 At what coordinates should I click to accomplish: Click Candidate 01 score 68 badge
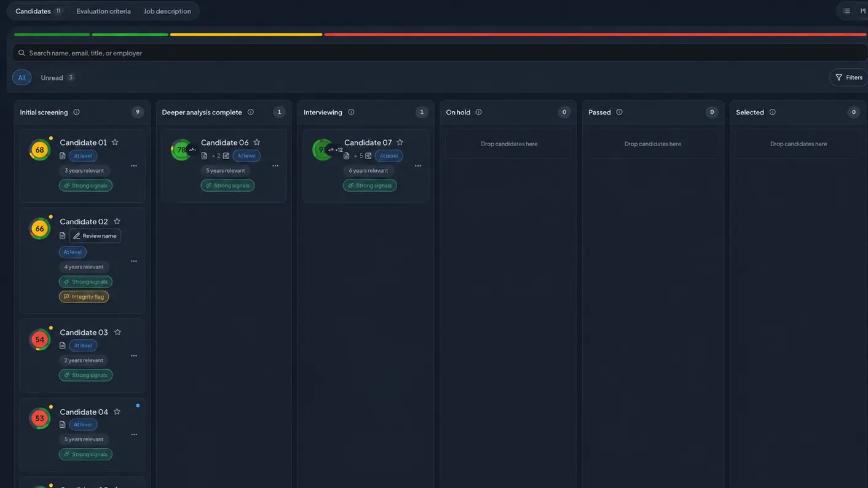pyautogui.click(x=39, y=150)
